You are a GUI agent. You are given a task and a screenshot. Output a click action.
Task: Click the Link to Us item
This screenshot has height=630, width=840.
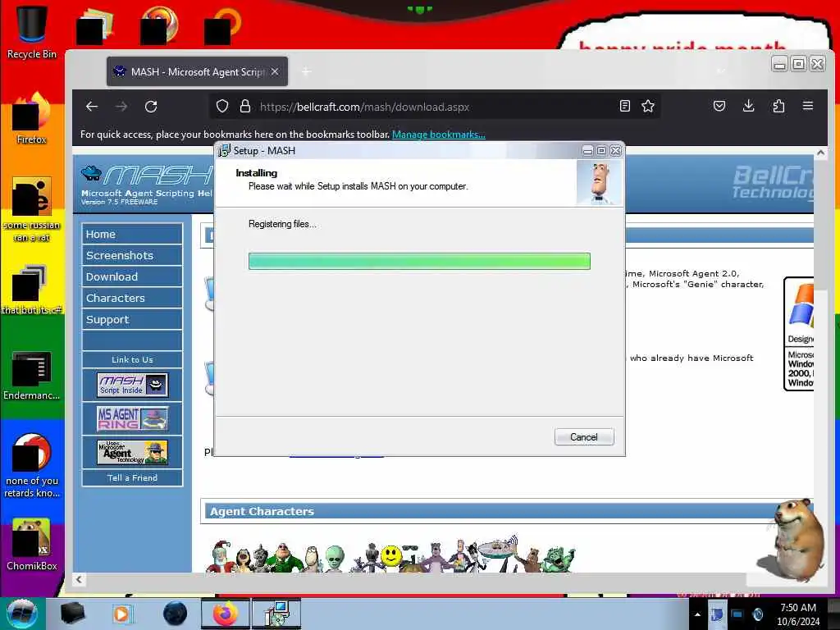tap(132, 359)
